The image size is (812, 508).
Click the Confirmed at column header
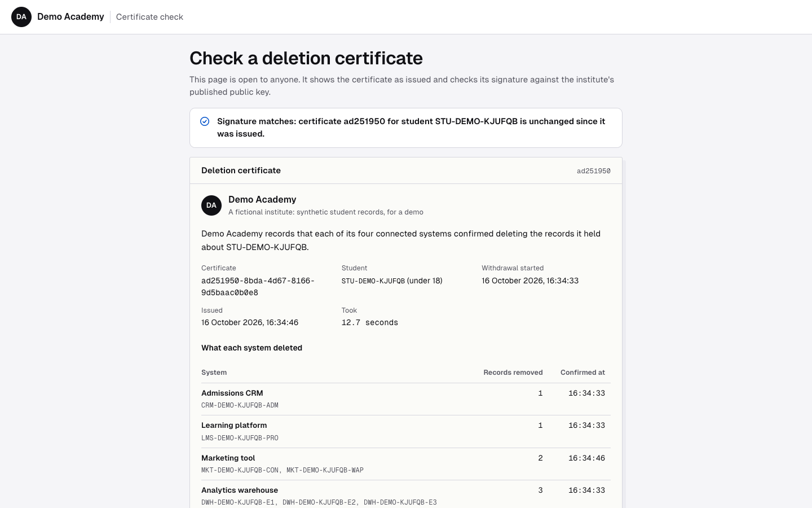coord(582,373)
